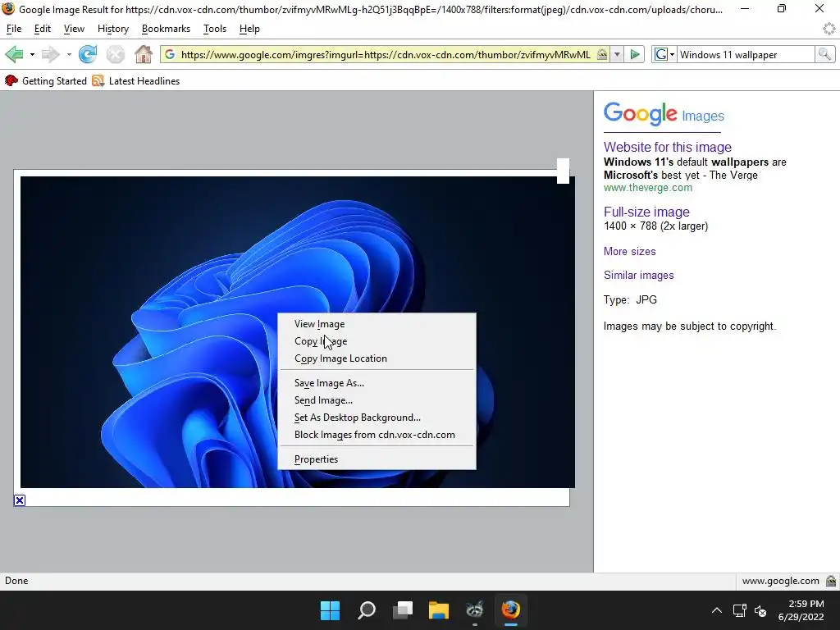
Task: Open the Forward button history dropdown
Action: pos(69,55)
